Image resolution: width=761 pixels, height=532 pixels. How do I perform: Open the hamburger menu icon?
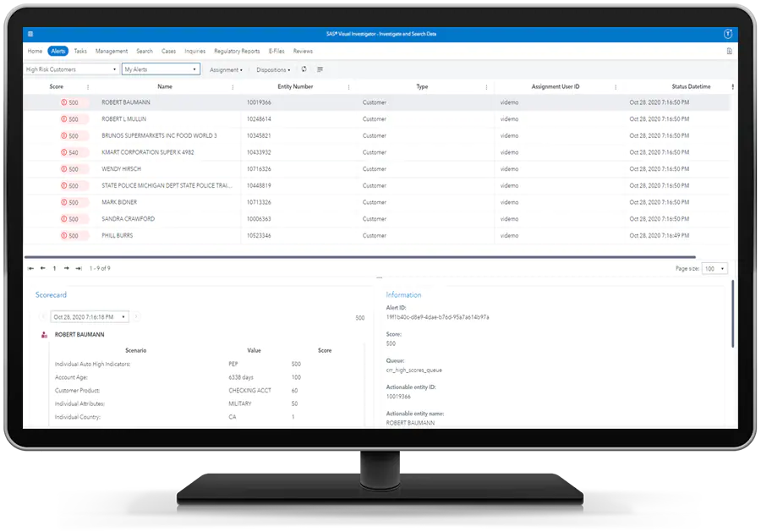tap(30, 34)
